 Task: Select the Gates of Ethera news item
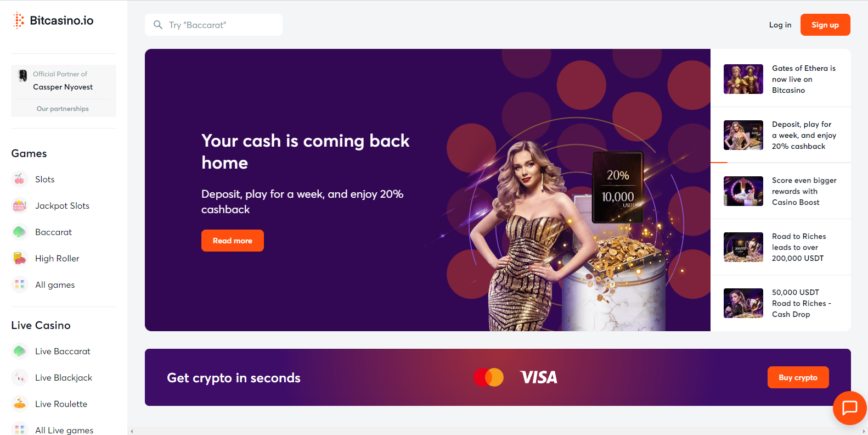(781, 79)
